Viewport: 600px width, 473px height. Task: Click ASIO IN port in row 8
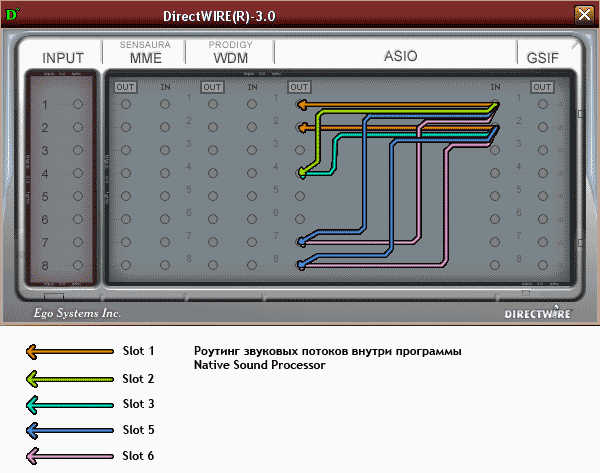(495, 265)
